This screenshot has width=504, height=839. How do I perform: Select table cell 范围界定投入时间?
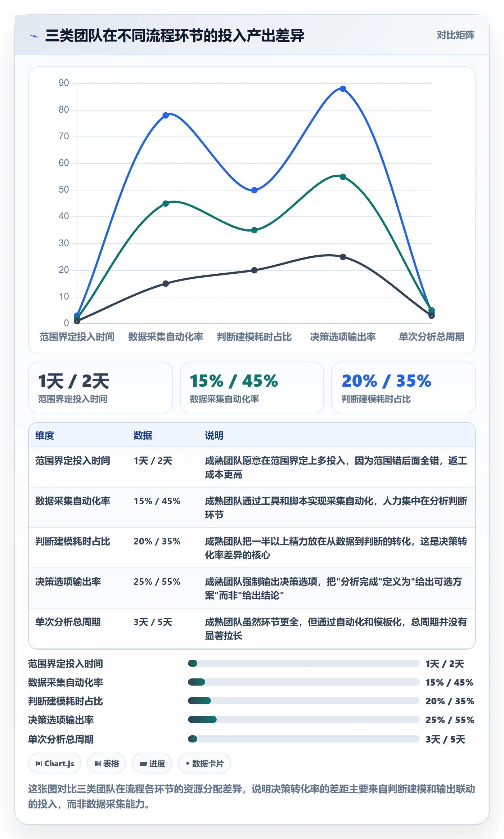pyautogui.click(x=73, y=461)
